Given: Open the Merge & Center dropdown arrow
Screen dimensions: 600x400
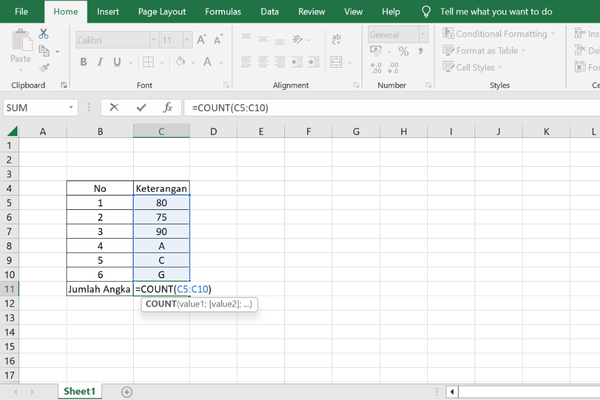Looking at the screenshot, I should pyautogui.click(x=350, y=62).
